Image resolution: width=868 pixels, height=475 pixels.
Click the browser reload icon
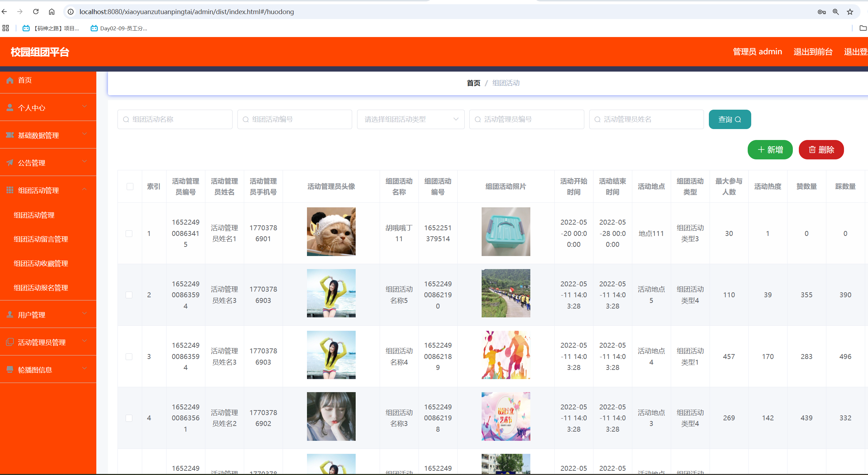36,12
